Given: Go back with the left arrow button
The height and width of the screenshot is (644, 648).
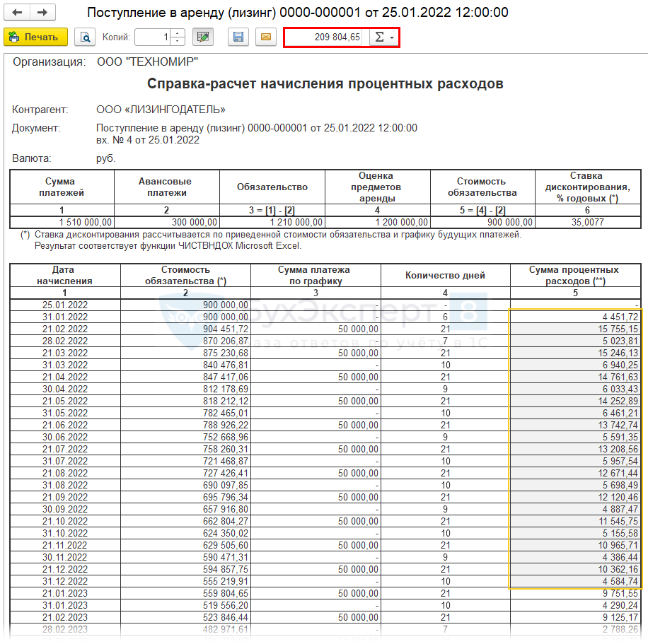Looking at the screenshot, I should click(18, 13).
